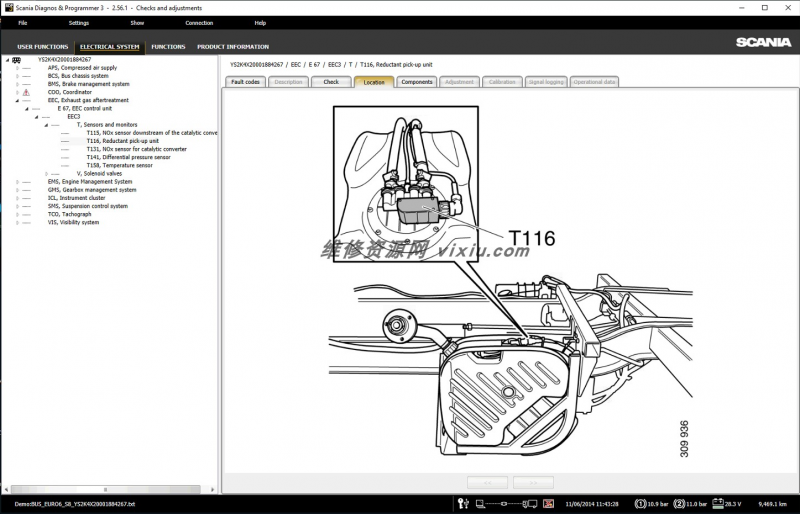Viewport: 800px width, 514px height.
Task: Select the Location tab
Action: click(x=374, y=82)
